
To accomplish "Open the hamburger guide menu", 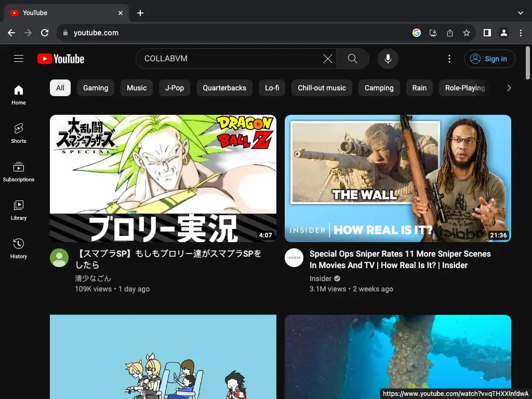I will click(x=19, y=59).
